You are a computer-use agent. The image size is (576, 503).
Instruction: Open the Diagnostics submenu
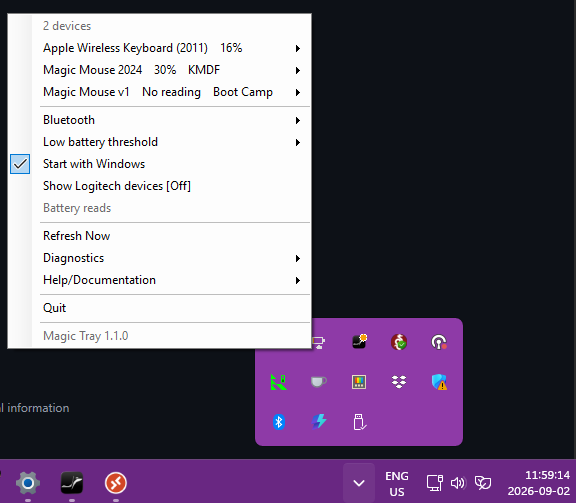click(159, 258)
